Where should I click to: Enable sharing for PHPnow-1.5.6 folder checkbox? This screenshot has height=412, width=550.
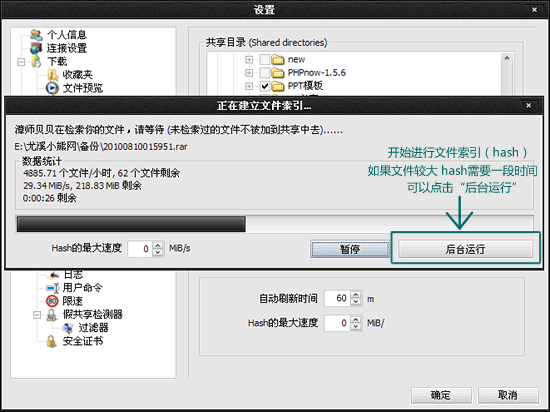265,73
